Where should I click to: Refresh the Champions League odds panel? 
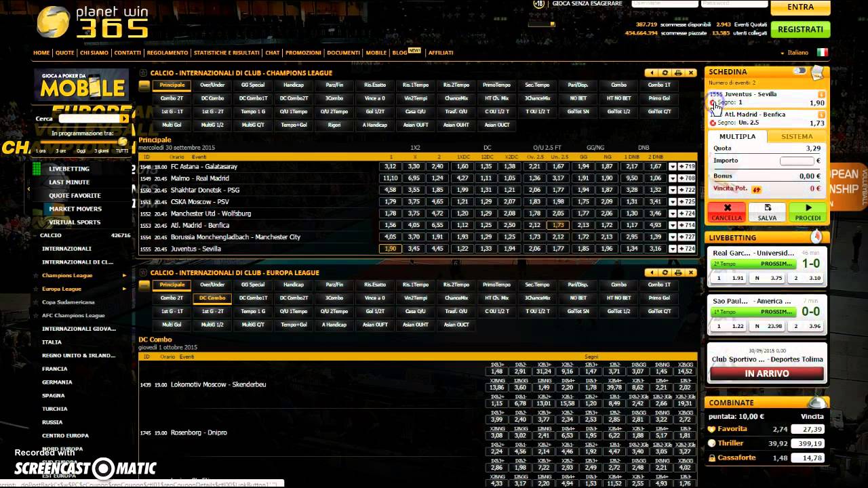click(665, 73)
